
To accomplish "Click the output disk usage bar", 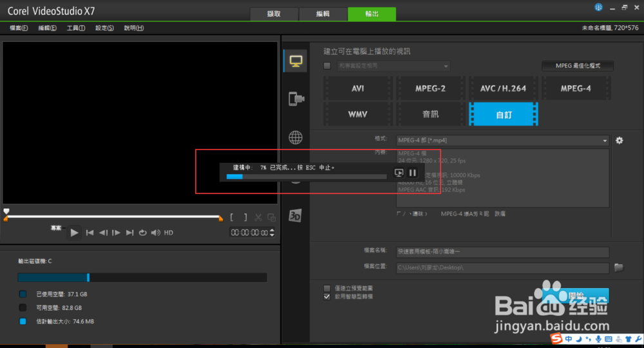I will [142, 277].
